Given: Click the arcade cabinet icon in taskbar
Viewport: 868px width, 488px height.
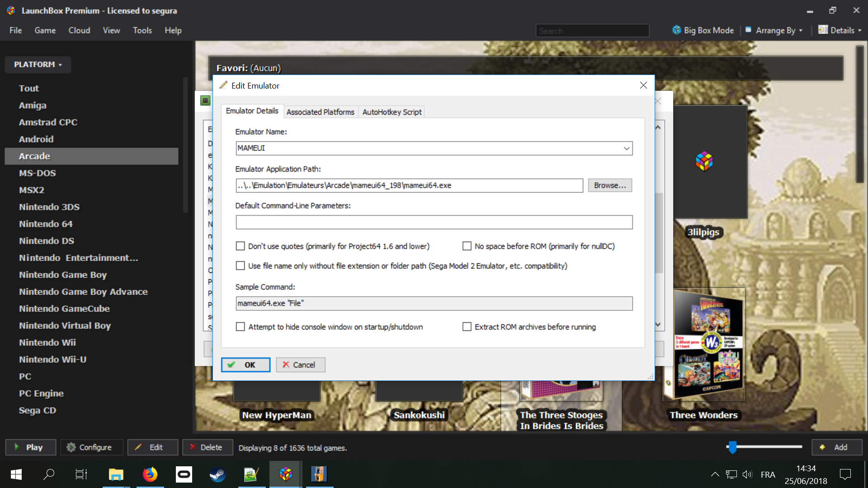Looking at the screenshot, I should point(319,474).
